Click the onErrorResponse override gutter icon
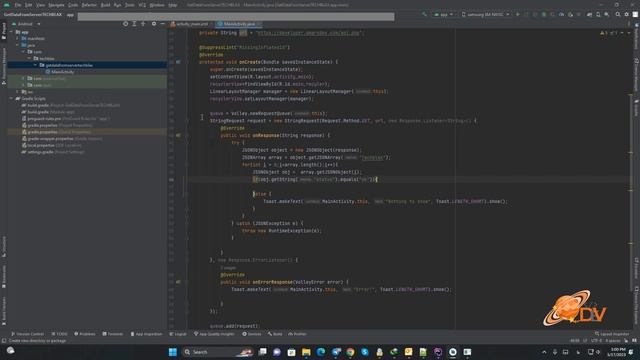 click(178, 282)
